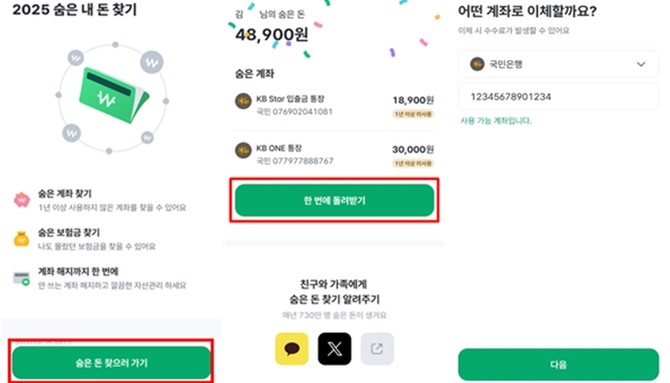
Task: Tap the 다음 button
Action: pyautogui.click(x=558, y=364)
